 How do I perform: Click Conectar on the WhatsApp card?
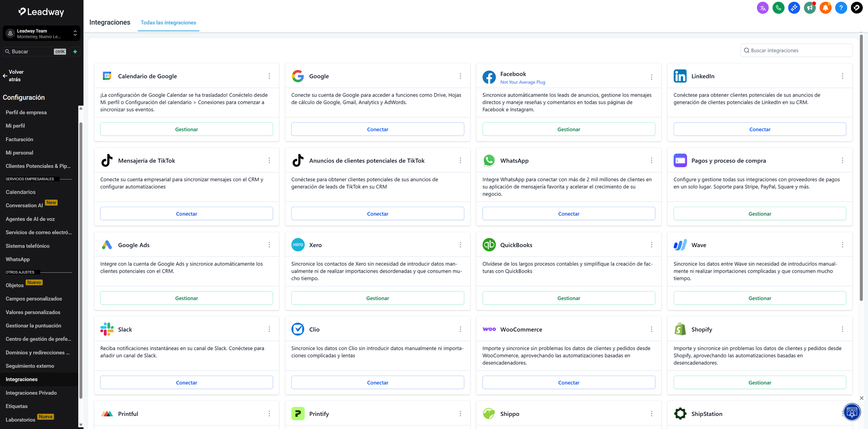tap(569, 214)
